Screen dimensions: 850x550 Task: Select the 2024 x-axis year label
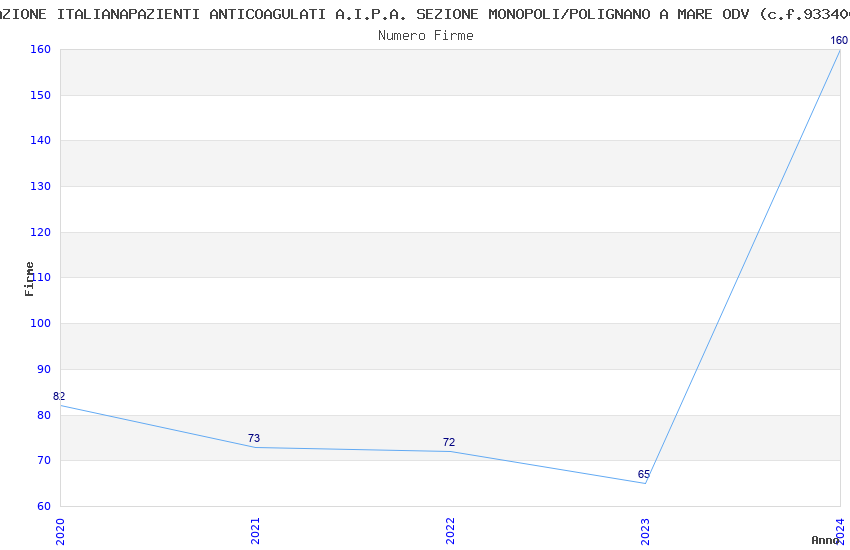click(840, 532)
